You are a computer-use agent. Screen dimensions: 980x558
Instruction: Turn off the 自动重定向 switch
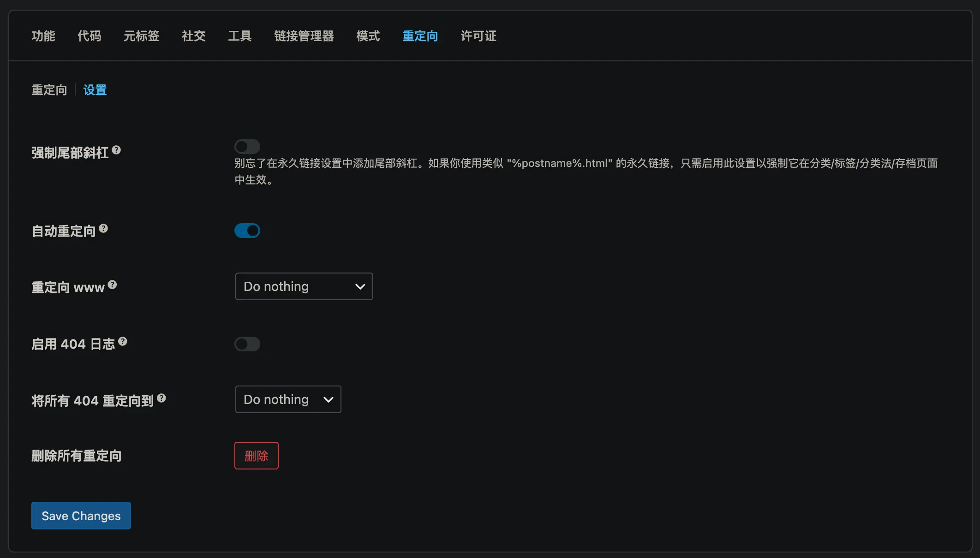[247, 231]
